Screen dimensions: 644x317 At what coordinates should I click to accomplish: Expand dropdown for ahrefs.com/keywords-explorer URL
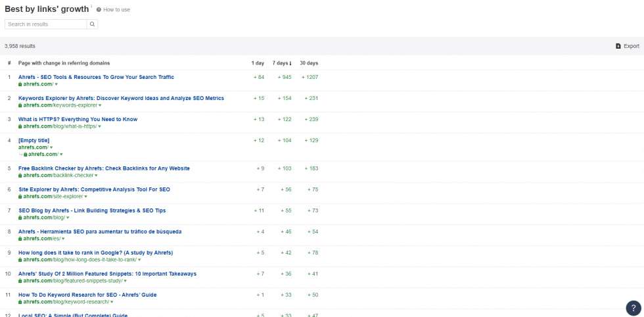coord(100,106)
